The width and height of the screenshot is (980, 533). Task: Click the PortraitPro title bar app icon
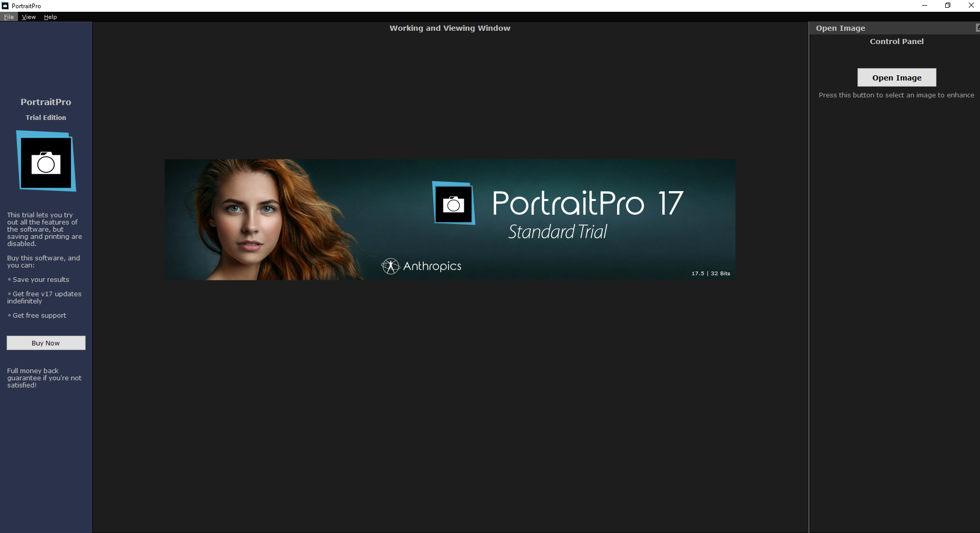click(x=5, y=6)
